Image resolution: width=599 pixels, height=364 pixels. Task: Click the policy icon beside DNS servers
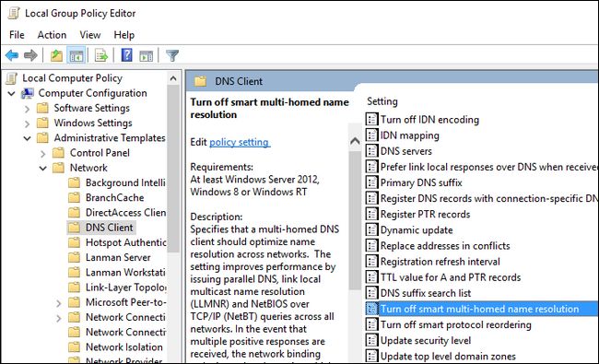click(371, 151)
